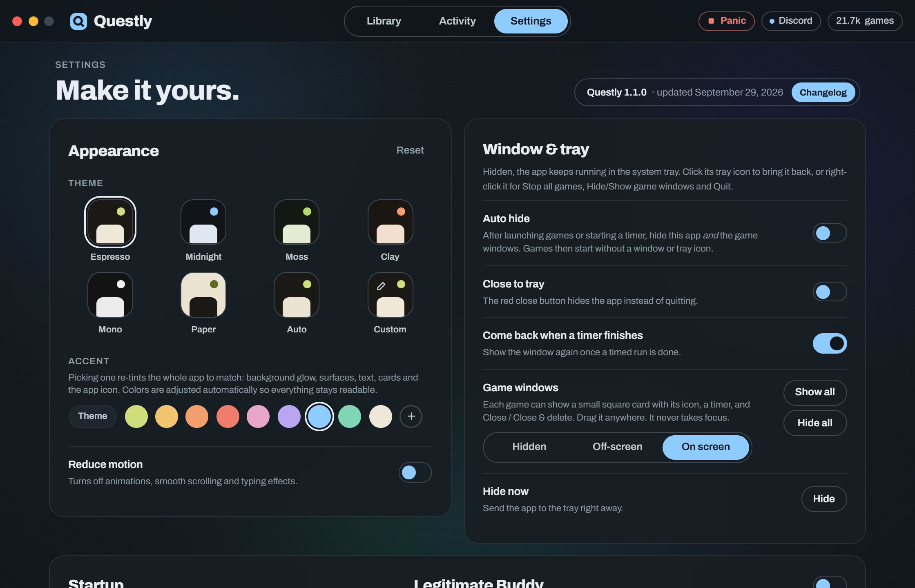Viewport: 915px width, 588px height.
Task: Pick the Moss theme icon
Action: (x=297, y=222)
